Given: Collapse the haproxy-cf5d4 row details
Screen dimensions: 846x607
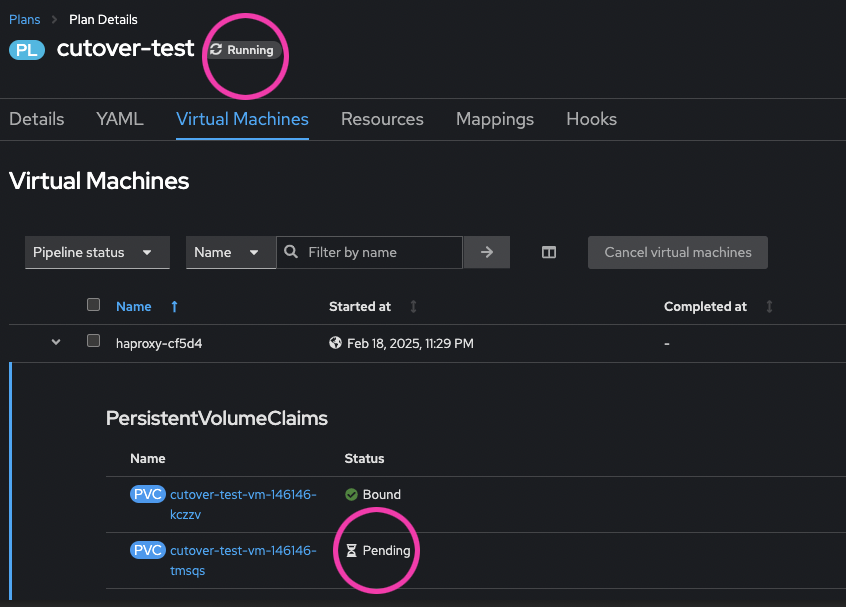Looking at the screenshot, I should [x=56, y=342].
